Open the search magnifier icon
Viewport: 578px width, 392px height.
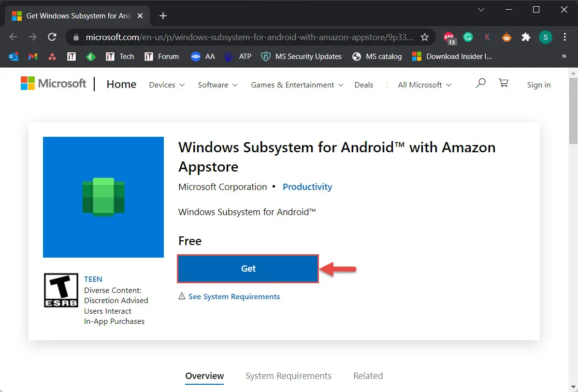(480, 83)
